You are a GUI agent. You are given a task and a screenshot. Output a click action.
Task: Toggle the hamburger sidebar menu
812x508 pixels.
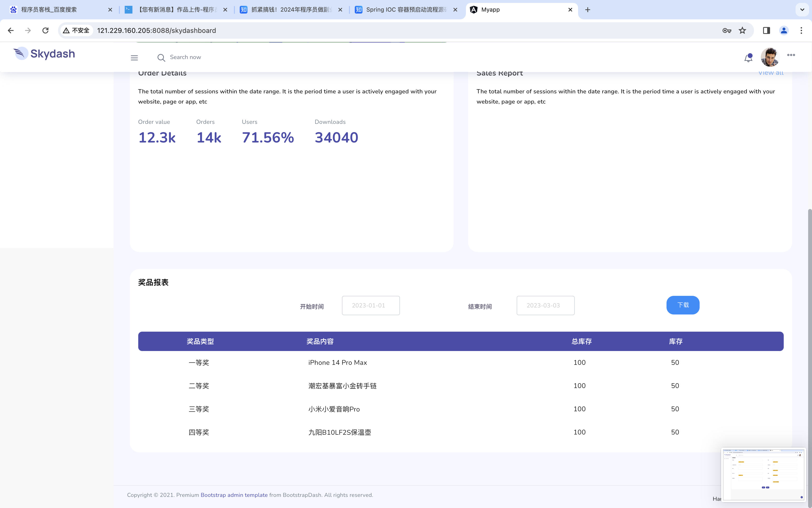(x=134, y=58)
